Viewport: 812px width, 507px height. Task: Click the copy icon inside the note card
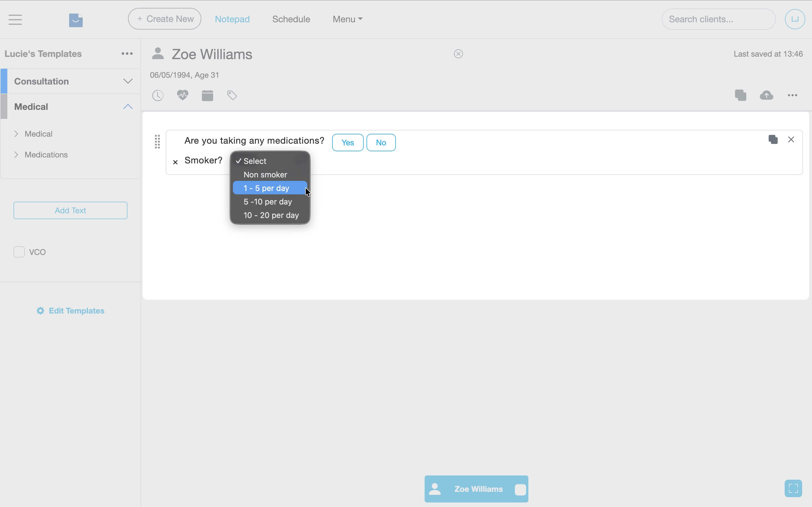(774, 139)
